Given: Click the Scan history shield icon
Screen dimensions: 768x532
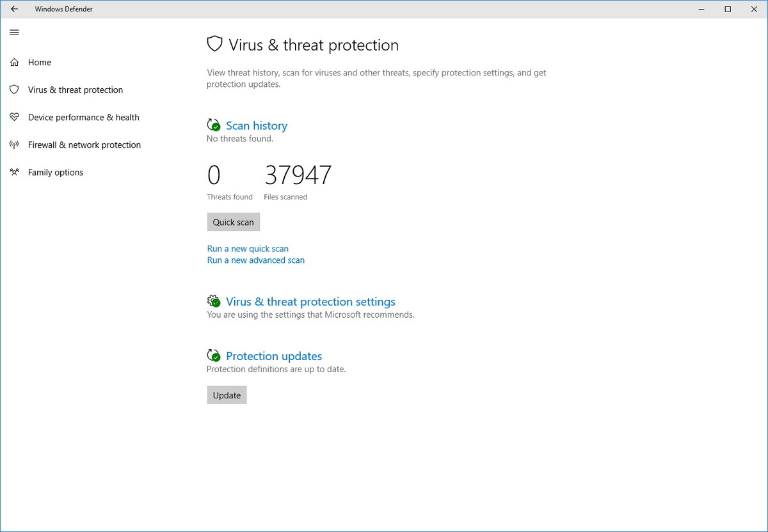Looking at the screenshot, I should point(214,125).
